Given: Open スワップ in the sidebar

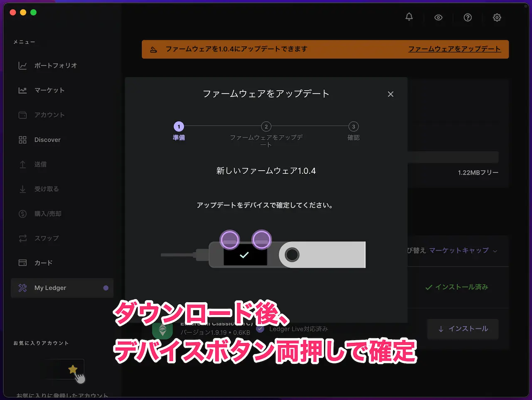Looking at the screenshot, I should (47, 238).
